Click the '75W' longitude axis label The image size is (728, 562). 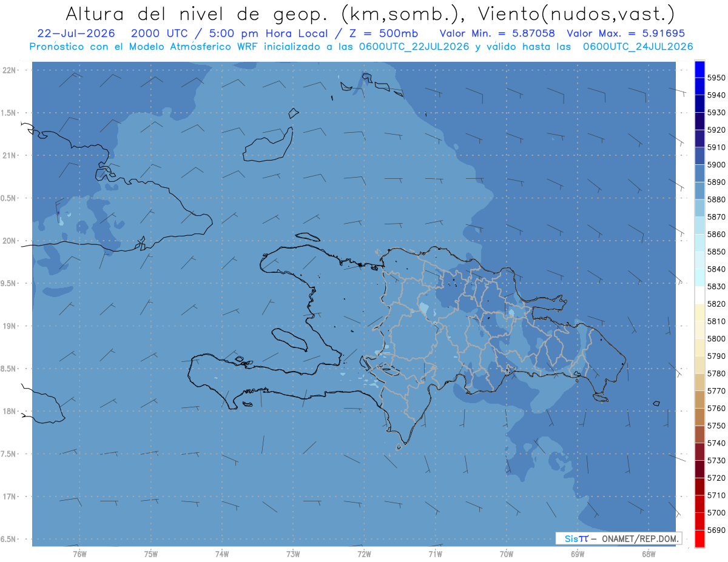tap(150, 554)
